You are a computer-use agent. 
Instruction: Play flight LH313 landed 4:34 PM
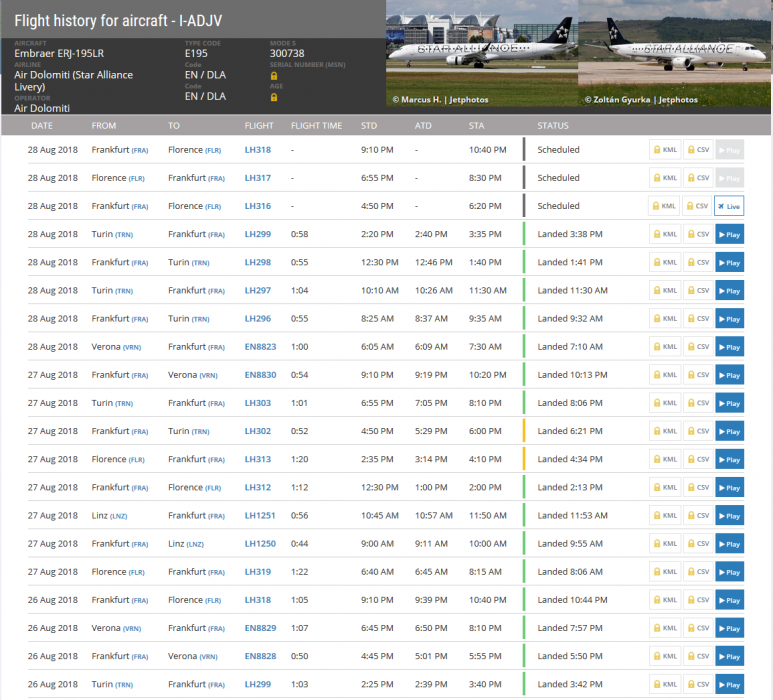[x=729, y=460]
